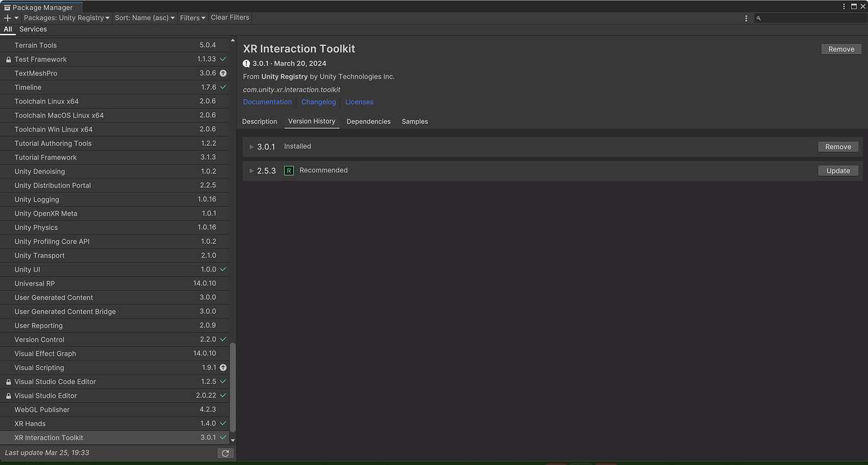
Task: Click the magnifier icon in the search field
Action: pyautogui.click(x=759, y=18)
